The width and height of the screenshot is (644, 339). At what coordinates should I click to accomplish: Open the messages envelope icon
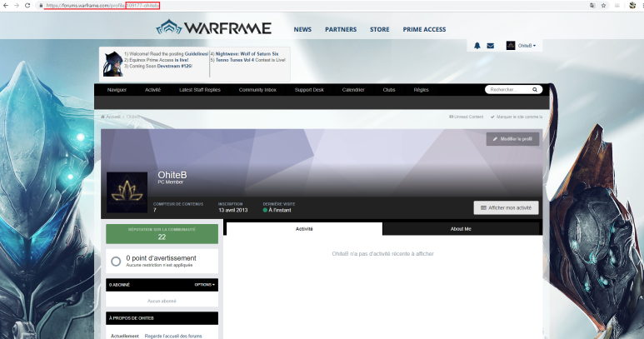[x=490, y=46]
